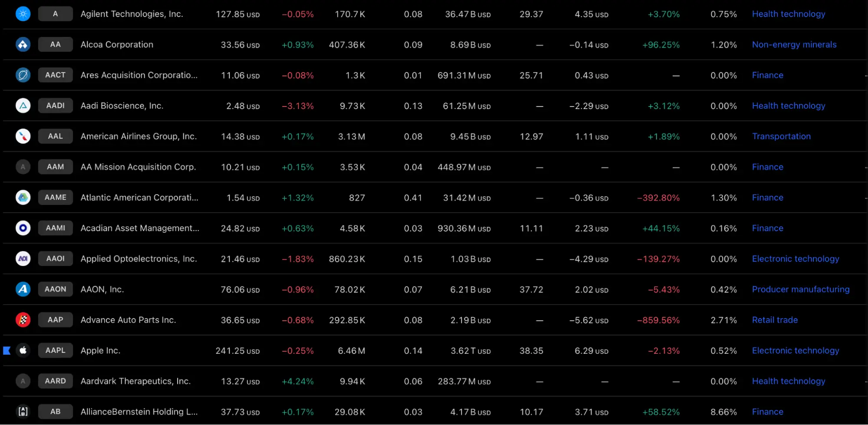The image size is (868, 425).
Task: Click the AllianceBernstein bracket logo icon
Action: pos(23,412)
